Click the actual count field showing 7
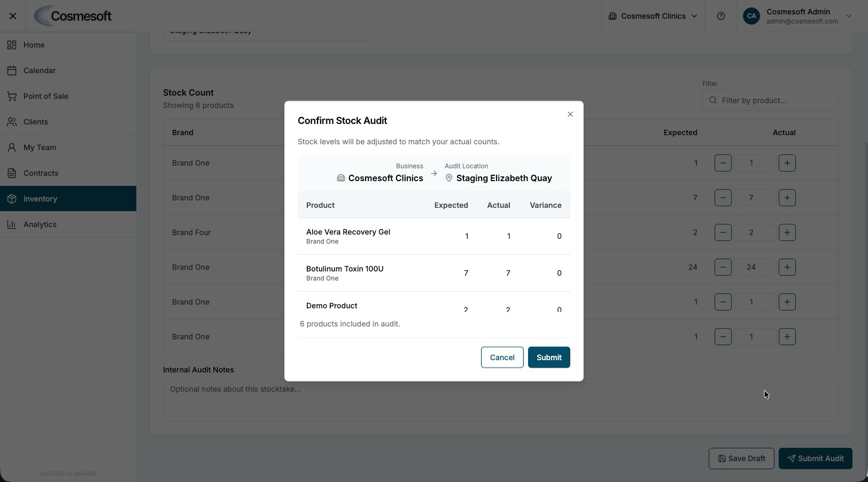The image size is (868, 482). click(x=755, y=198)
